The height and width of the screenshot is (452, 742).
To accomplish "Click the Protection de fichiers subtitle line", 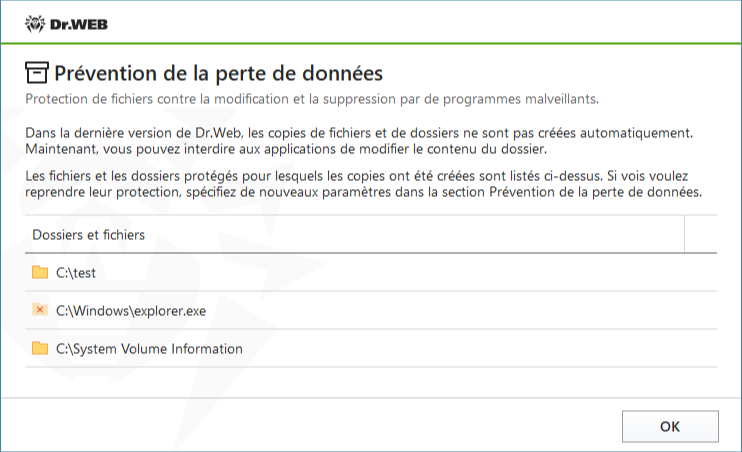I will point(312,99).
